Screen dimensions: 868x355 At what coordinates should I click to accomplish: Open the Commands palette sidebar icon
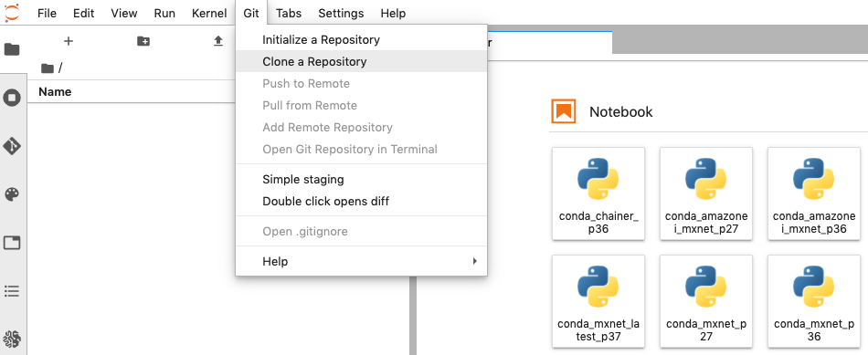[12, 194]
